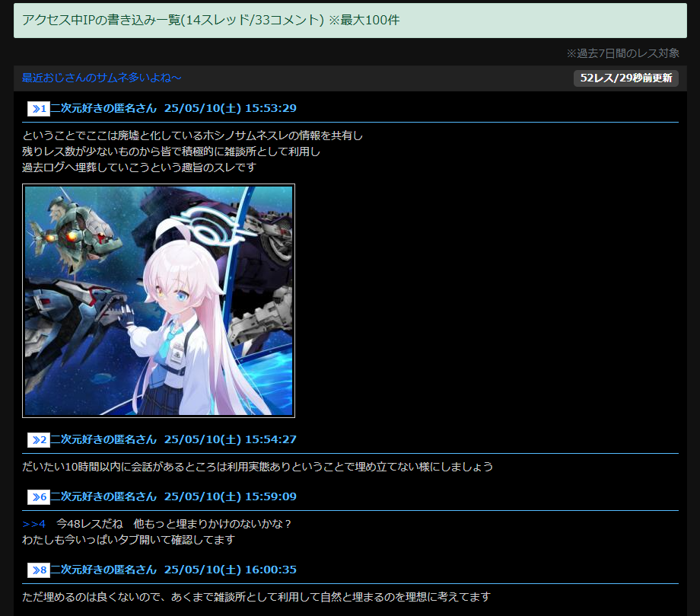Click comment ただ埋めるのは良くないので
700x616 pixels.
(x=256, y=597)
